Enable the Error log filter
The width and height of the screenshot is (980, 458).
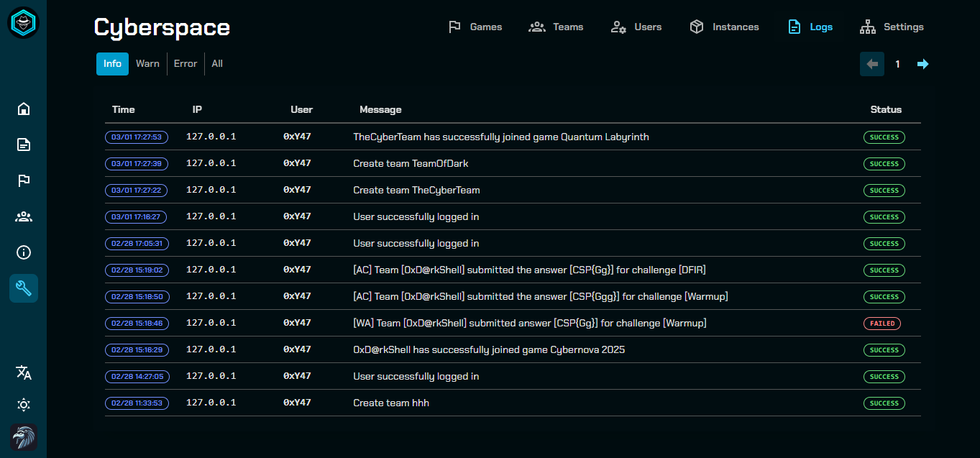tap(186, 63)
